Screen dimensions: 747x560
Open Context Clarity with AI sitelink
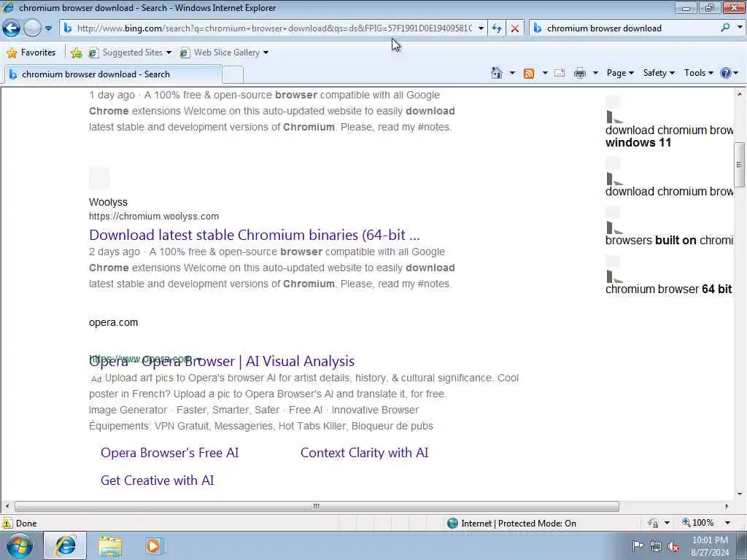(x=365, y=452)
